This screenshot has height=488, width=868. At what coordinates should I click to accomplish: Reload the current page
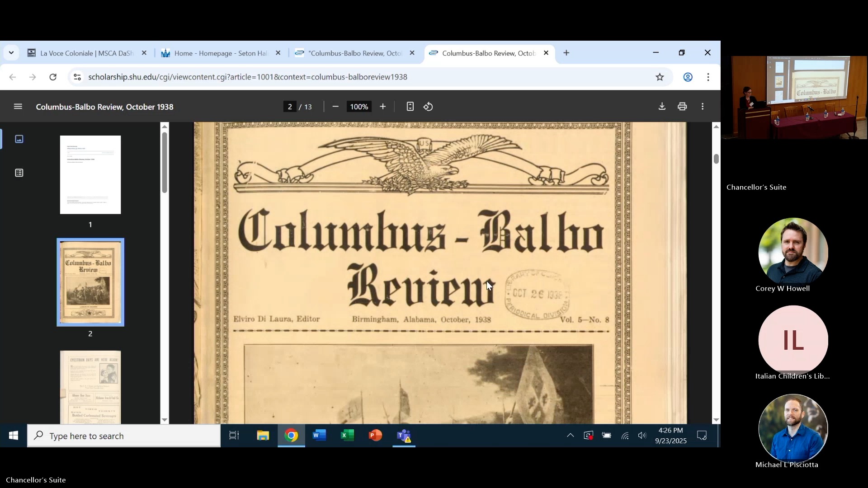pos(53,77)
